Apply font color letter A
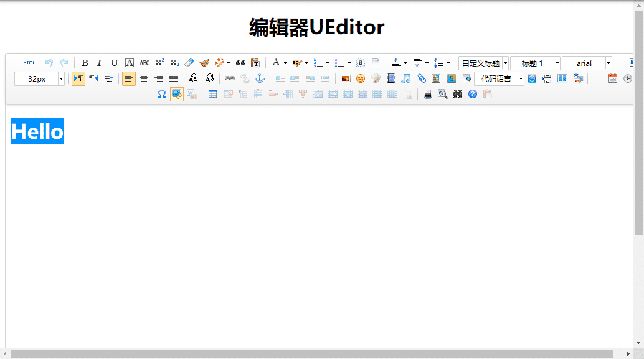Viewport: 644px width, 359px height. click(x=276, y=63)
